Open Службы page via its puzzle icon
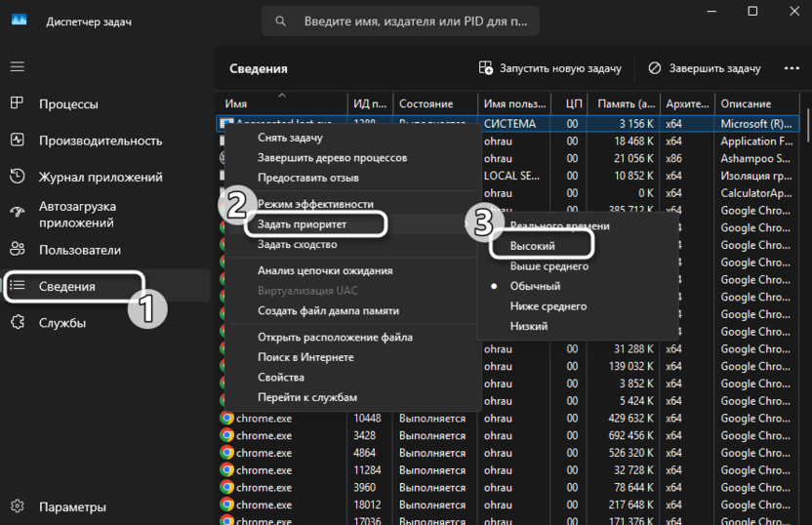 coord(17,323)
